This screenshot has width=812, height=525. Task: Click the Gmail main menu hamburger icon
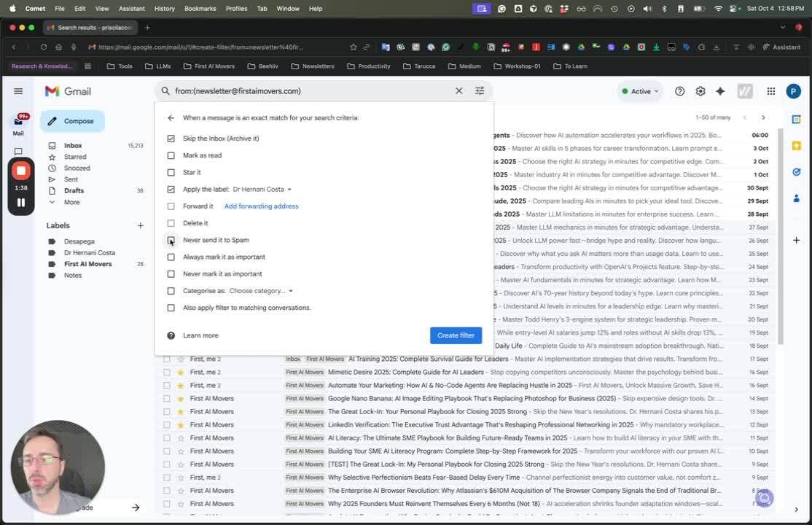(x=18, y=91)
